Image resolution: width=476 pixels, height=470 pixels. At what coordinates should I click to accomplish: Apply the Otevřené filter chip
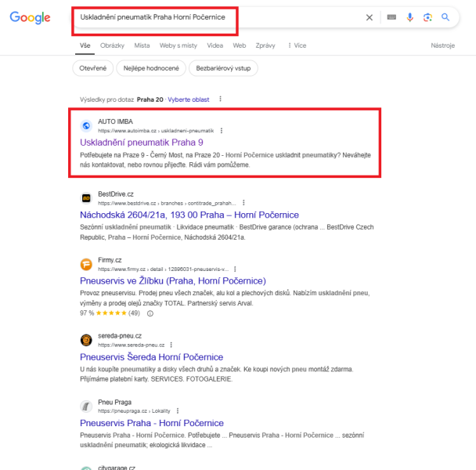click(93, 68)
